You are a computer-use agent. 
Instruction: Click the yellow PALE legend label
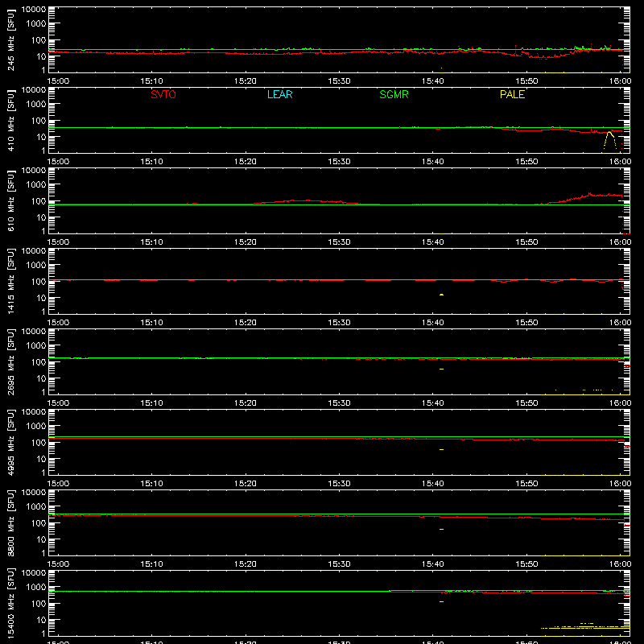coord(512,94)
